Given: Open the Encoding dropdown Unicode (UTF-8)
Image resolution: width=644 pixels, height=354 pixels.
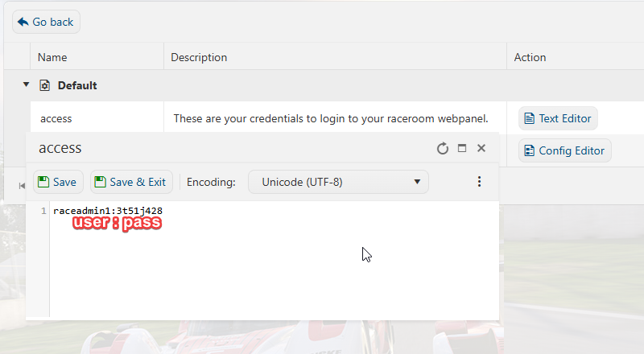Looking at the screenshot, I should [338, 182].
